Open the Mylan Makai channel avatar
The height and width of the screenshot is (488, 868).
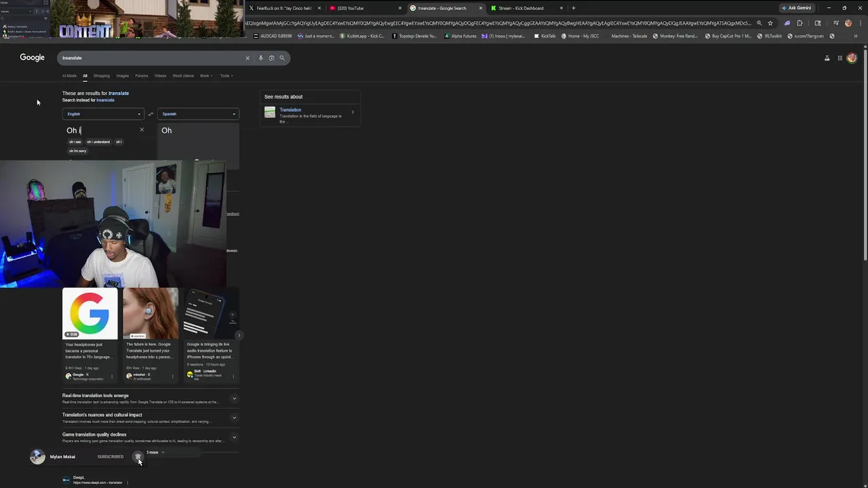pyautogui.click(x=37, y=457)
